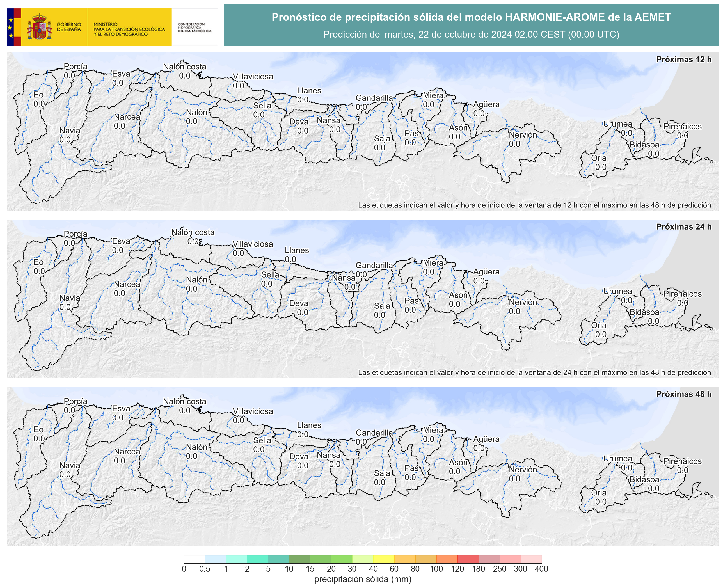723x588 pixels.
Task: Click the Ministerio para la Transición Ecológica text
Action: point(129,29)
